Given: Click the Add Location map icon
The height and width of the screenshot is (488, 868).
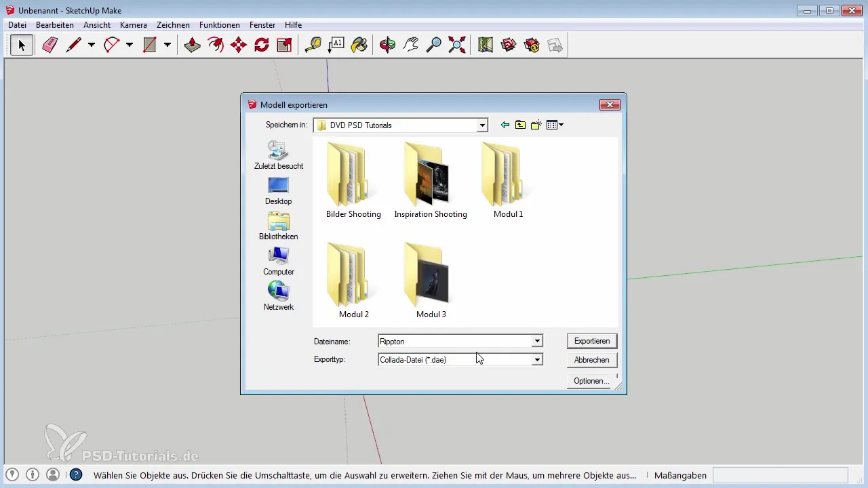Looking at the screenshot, I should [486, 45].
